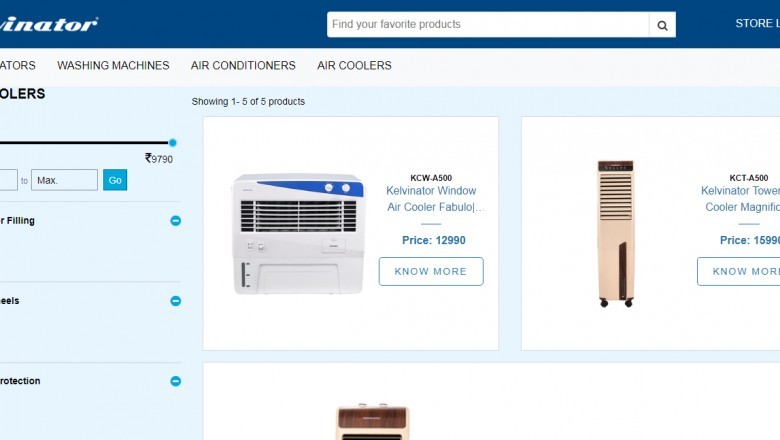Click the tower cooler product image
Screen dimensions: 780x440
[616, 233]
